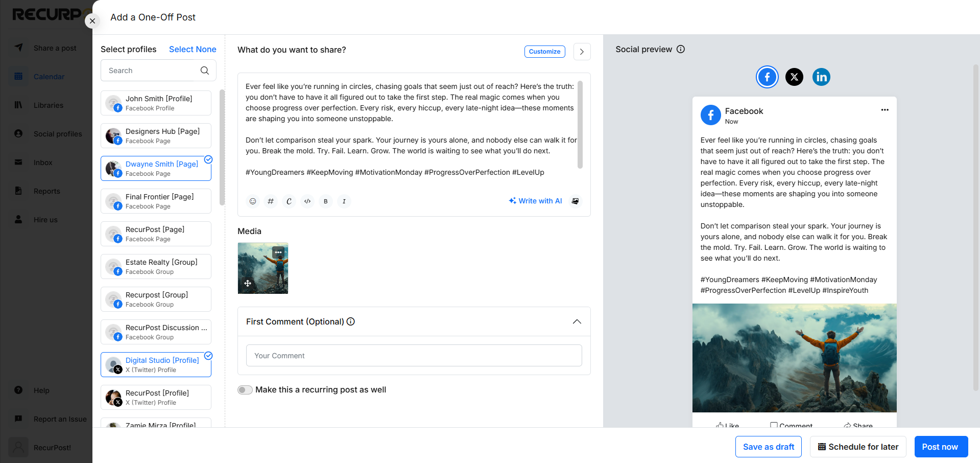Screen dimensions: 980x463
Task: Click the paper plane Share a post icon
Action: point(19,48)
